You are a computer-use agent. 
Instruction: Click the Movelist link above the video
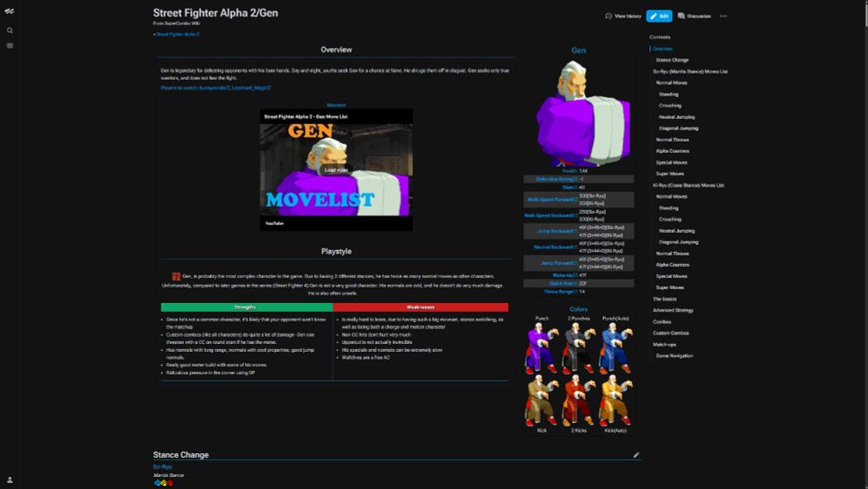tap(336, 105)
